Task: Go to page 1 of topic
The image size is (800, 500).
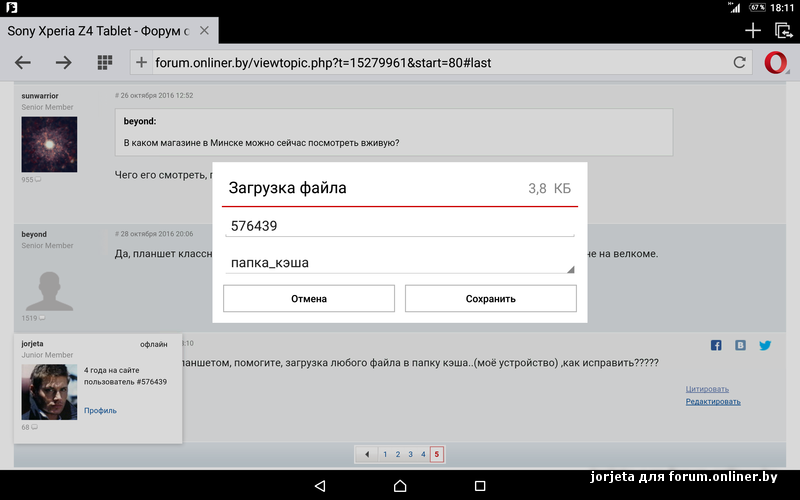Action: pos(385,454)
